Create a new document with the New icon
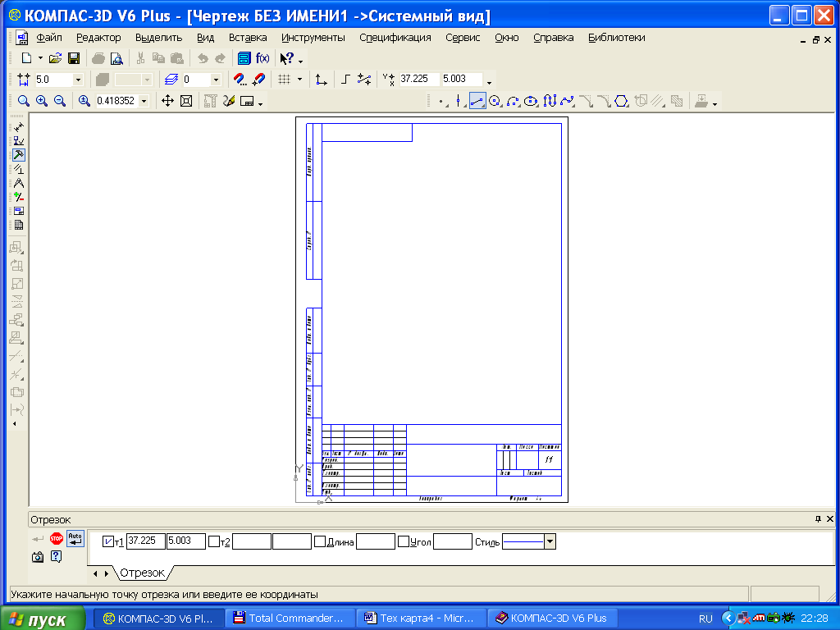Screen dimensions: 840x630 (25, 58)
